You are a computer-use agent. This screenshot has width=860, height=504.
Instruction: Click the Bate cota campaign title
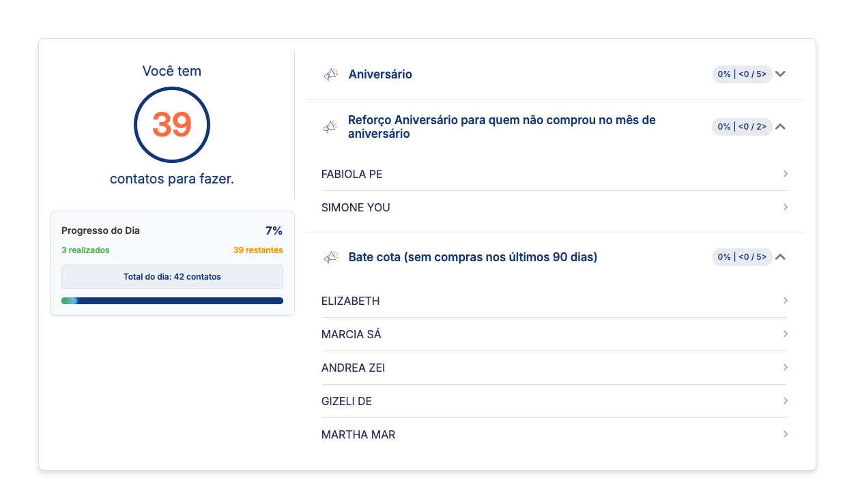pos(472,257)
